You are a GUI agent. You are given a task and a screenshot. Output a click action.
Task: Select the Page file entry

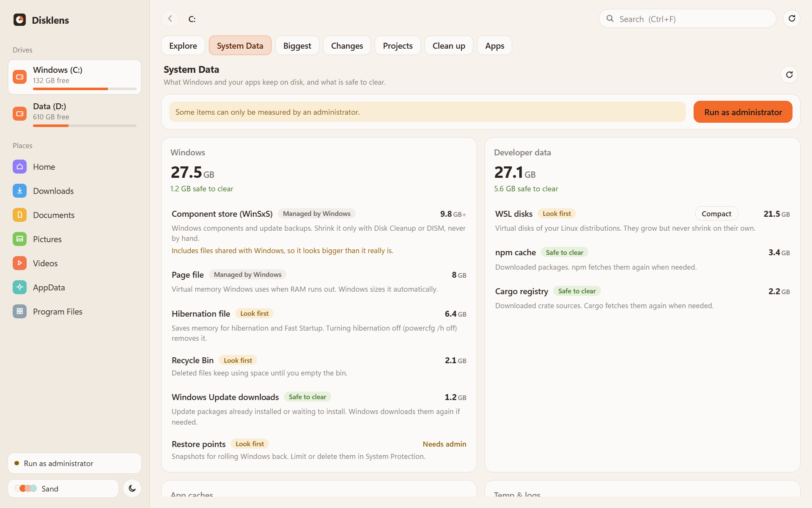click(319, 282)
